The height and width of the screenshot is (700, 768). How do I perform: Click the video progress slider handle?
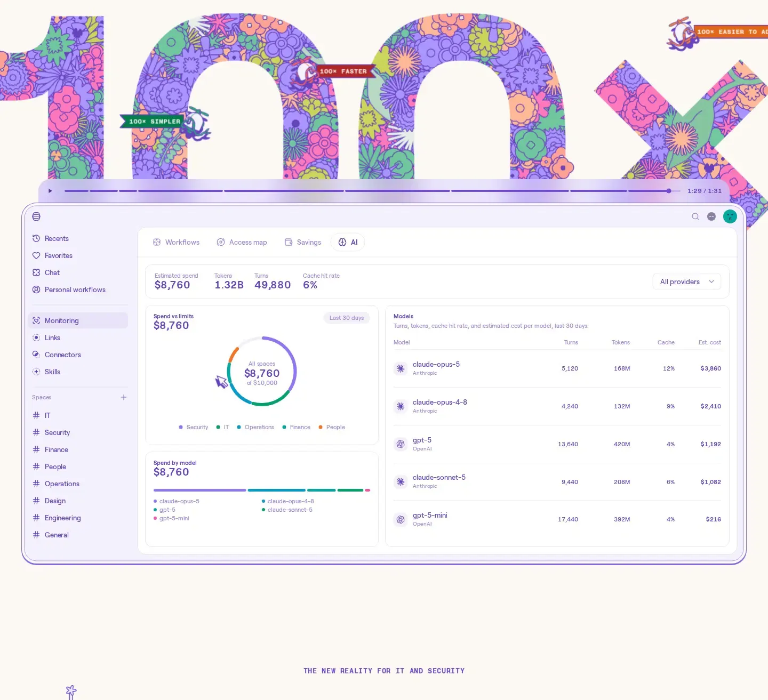click(x=669, y=191)
